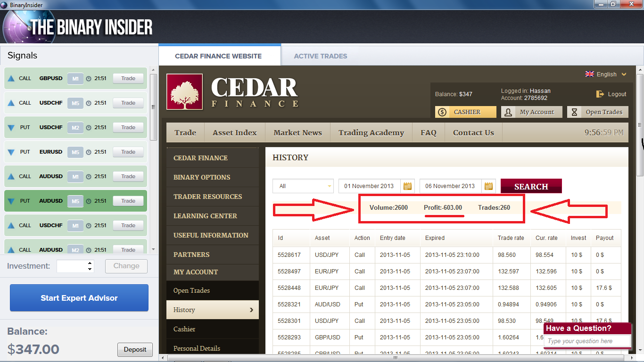Click the down arrow on EURUSD PUT signal

pos(11,152)
